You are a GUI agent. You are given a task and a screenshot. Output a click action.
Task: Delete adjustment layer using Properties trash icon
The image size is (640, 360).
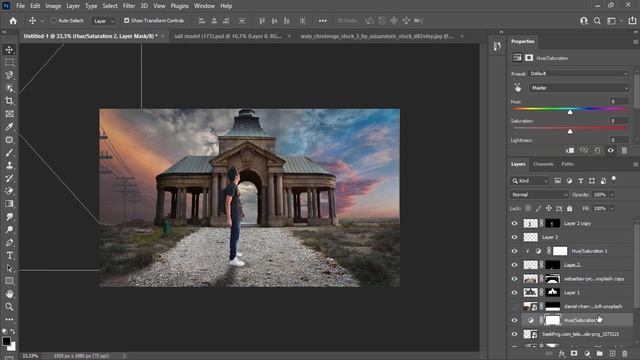pos(624,151)
